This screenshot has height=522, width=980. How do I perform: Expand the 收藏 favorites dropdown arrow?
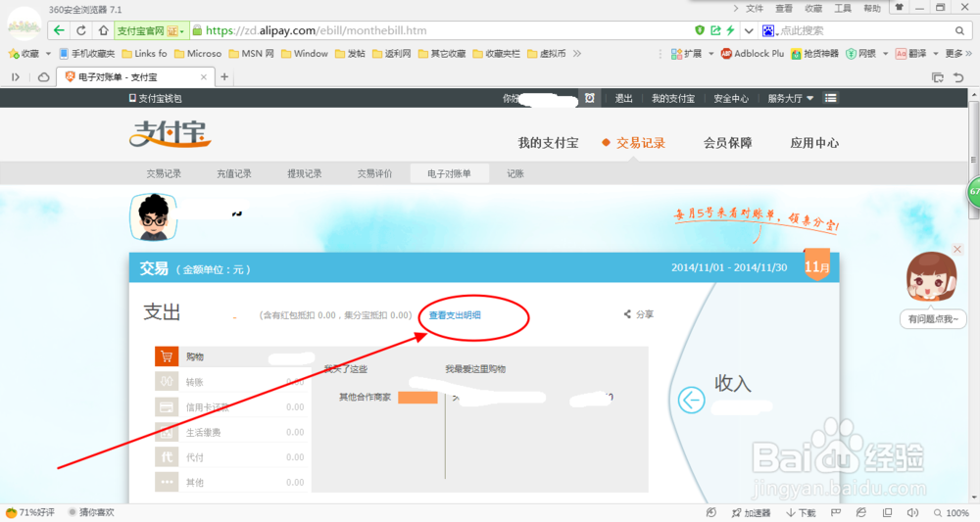tap(48, 54)
